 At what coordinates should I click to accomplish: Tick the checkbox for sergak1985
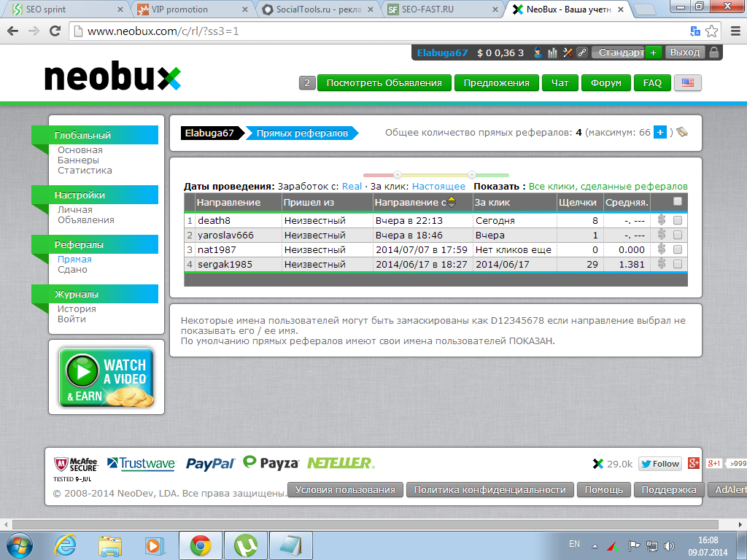tap(678, 264)
